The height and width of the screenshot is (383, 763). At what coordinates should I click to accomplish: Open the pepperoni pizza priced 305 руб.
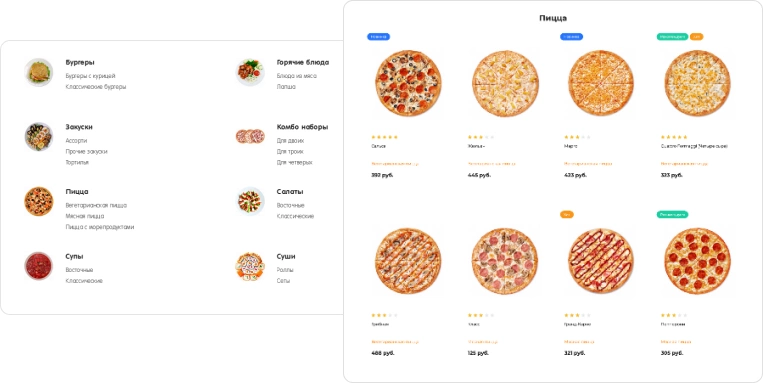coord(697,261)
